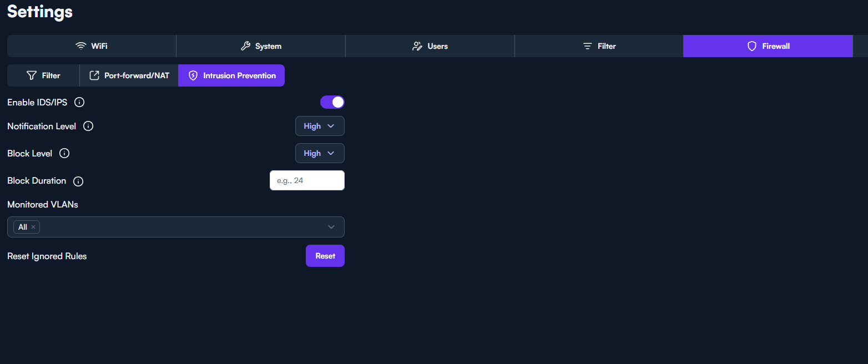Click the shield icon on Firewall tab
Viewport: 868px width, 364px height.
coord(752,46)
